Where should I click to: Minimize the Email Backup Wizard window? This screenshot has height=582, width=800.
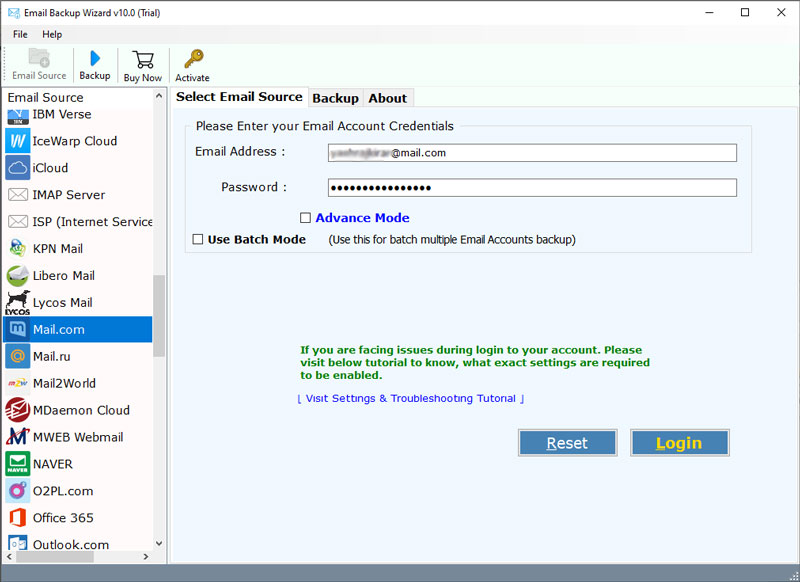[709, 12]
